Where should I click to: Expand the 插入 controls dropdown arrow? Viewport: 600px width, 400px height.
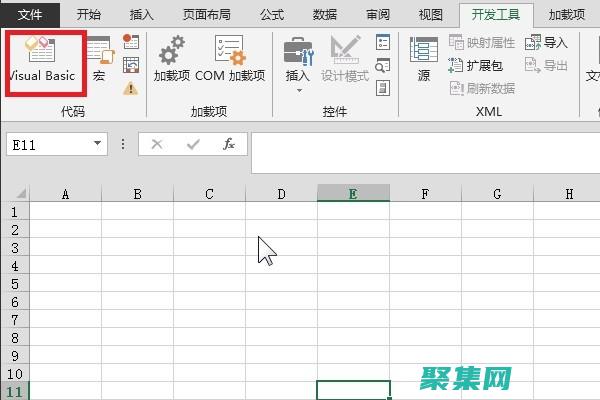click(x=299, y=91)
